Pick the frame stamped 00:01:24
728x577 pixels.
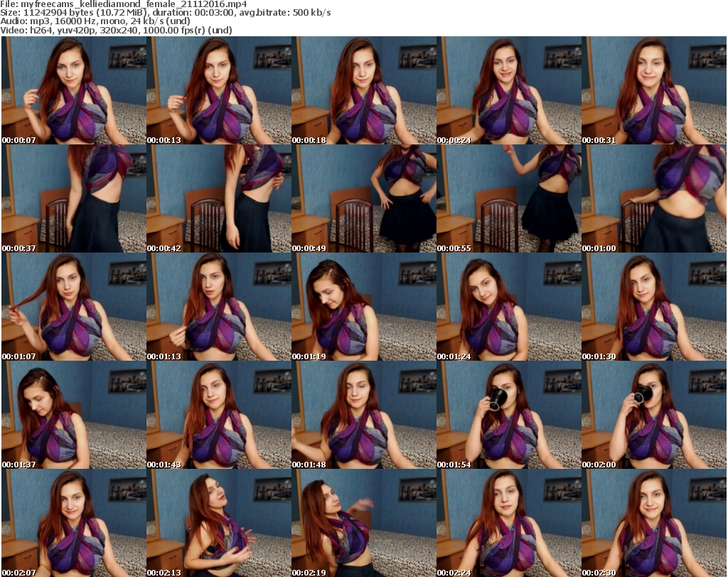509,307
